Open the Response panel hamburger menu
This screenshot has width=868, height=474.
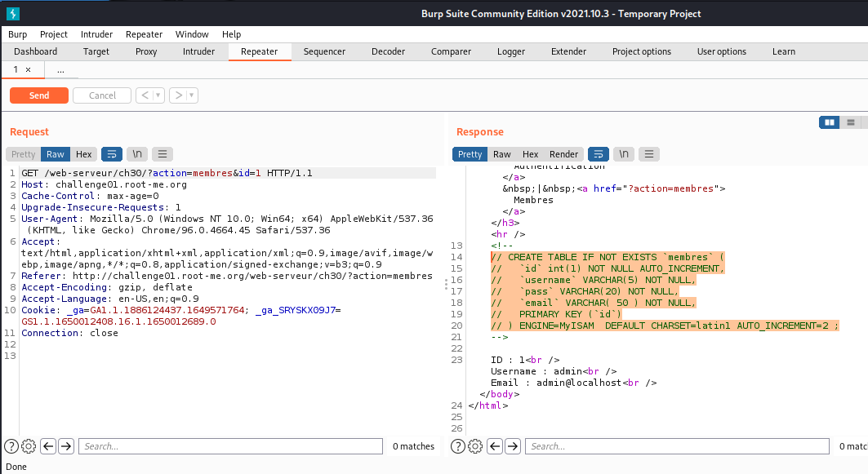click(649, 154)
